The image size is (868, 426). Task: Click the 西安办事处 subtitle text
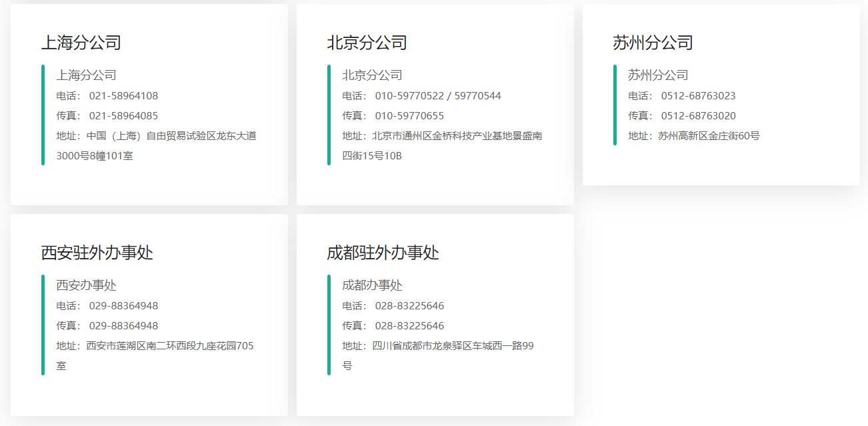pyautogui.click(x=87, y=285)
